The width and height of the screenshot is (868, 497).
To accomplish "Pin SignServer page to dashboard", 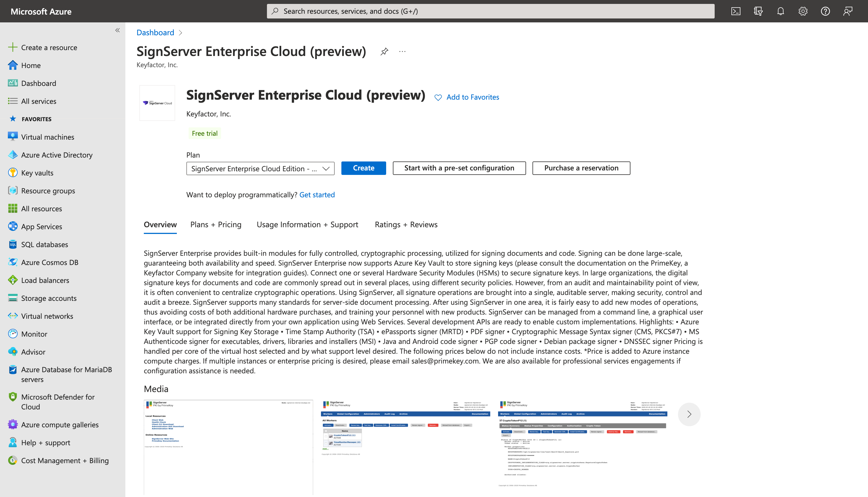I will (384, 51).
